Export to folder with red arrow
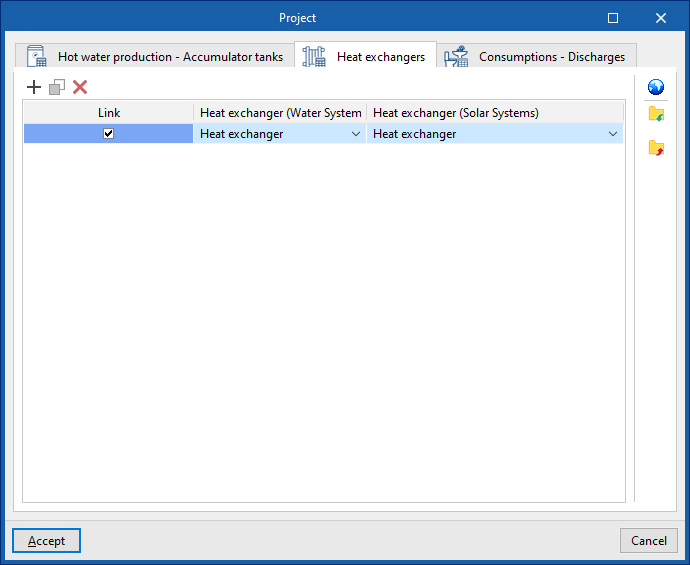The image size is (690, 565). click(656, 148)
